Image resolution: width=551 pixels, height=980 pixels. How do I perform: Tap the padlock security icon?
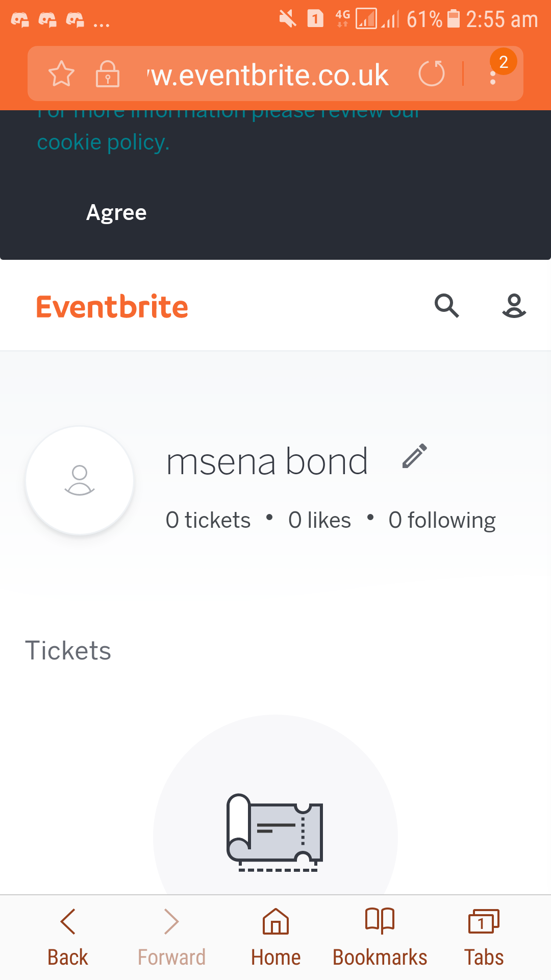[108, 74]
